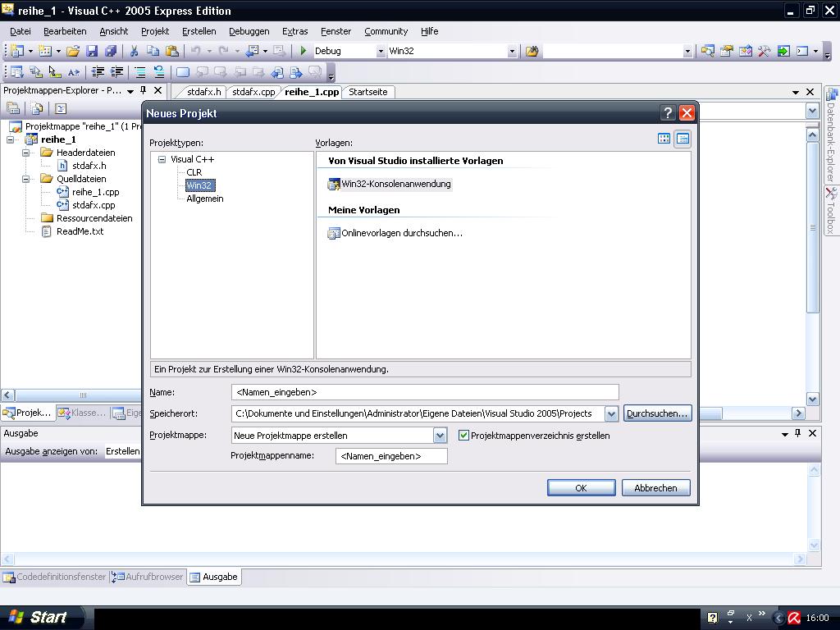
Task: Open the Datei menu
Action: click(x=21, y=31)
